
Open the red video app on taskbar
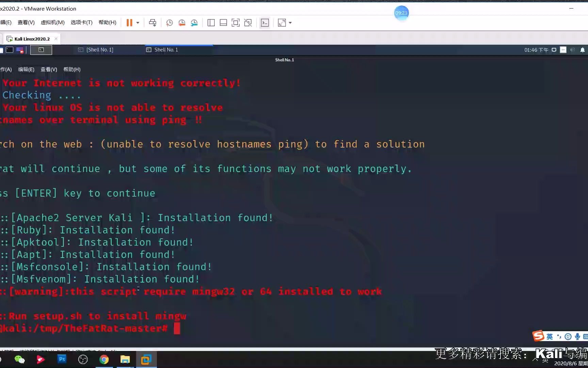(41, 359)
